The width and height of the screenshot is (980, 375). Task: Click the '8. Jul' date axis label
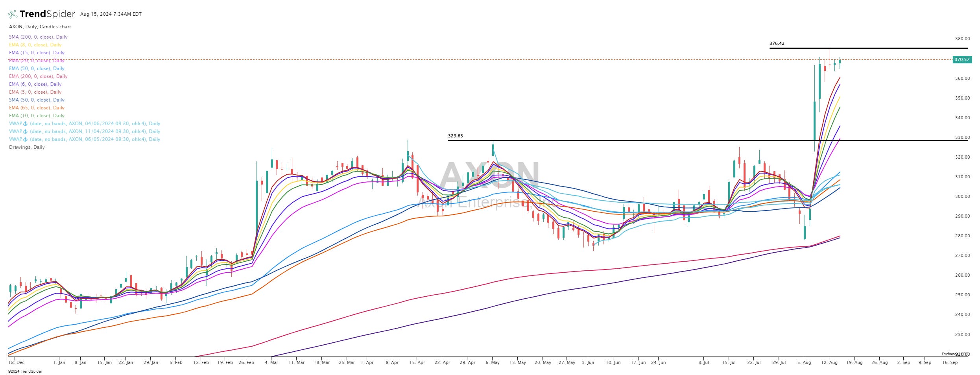704,362
